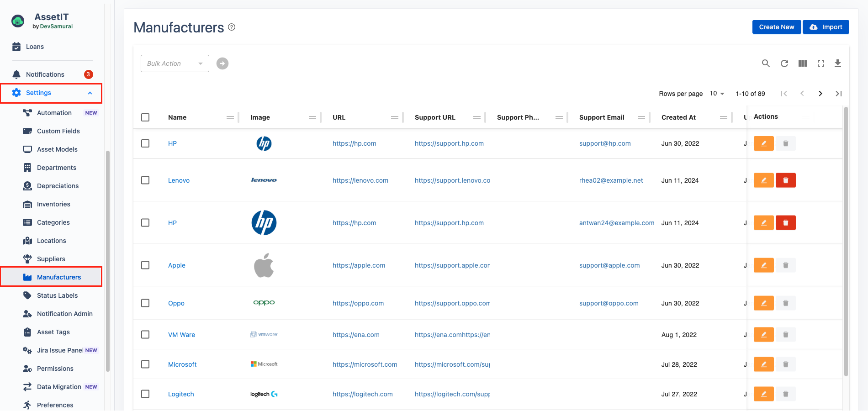Go to the next page of results
This screenshot has width=868, height=411.
tap(820, 94)
